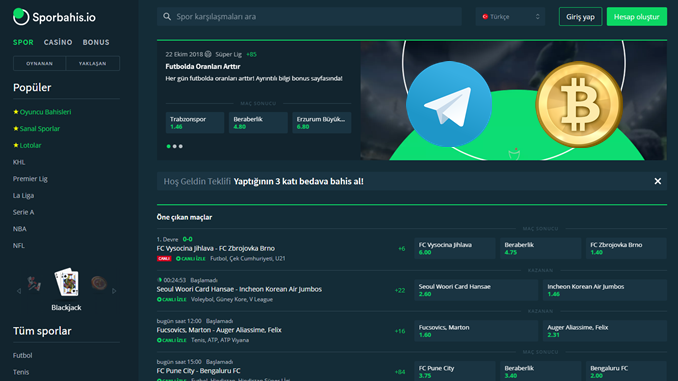The width and height of the screenshot is (678, 381).
Task: Click the red CANLI badge
Action: [164, 259]
